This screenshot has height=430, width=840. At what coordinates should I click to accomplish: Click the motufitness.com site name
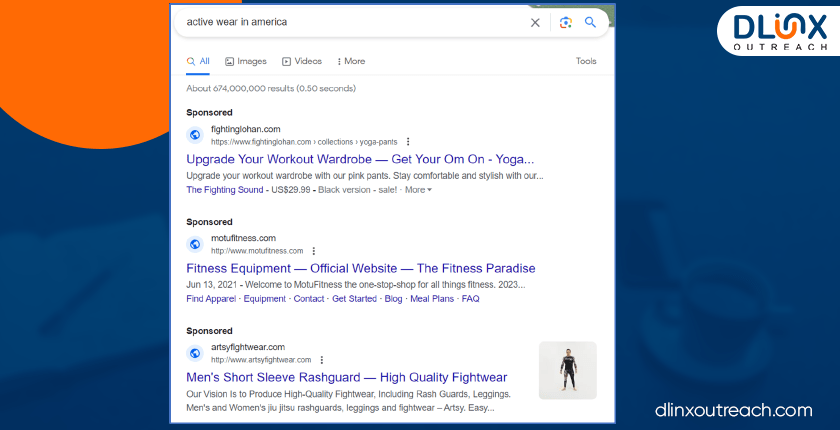243,238
